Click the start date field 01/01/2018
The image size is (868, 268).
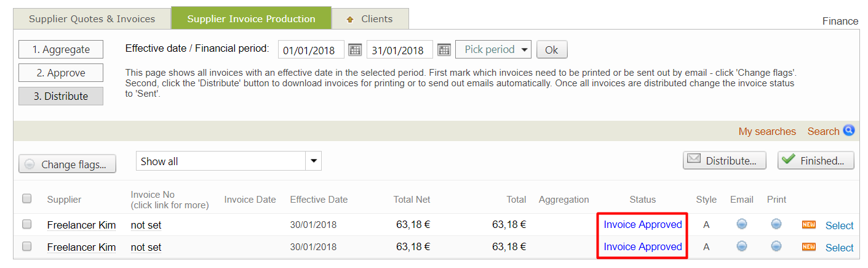click(311, 50)
